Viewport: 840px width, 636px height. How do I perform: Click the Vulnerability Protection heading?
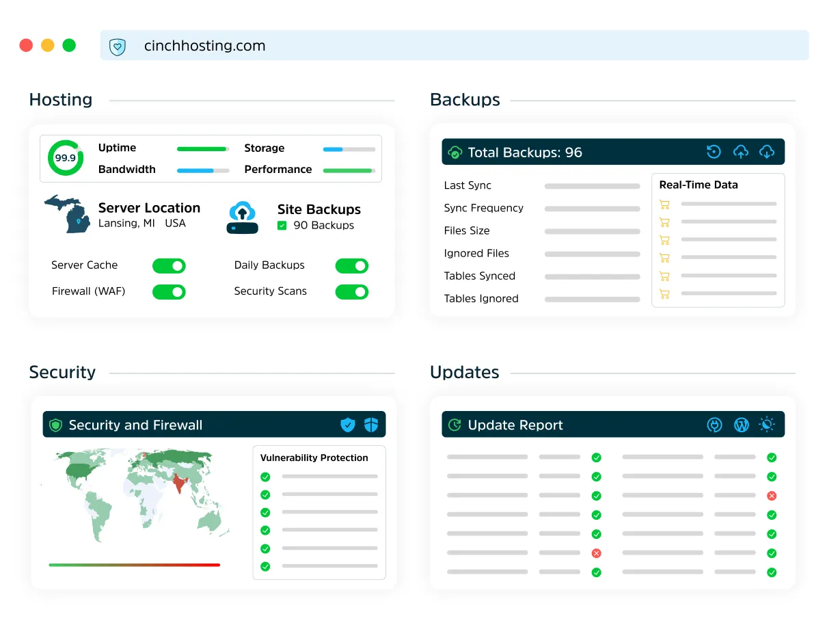point(314,458)
